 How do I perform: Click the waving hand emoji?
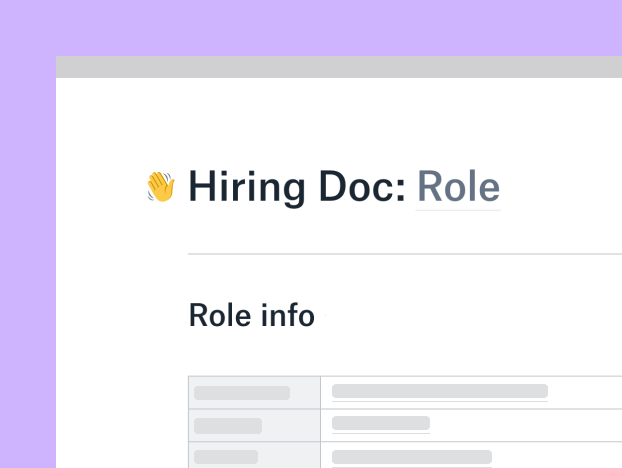[x=160, y=187]
